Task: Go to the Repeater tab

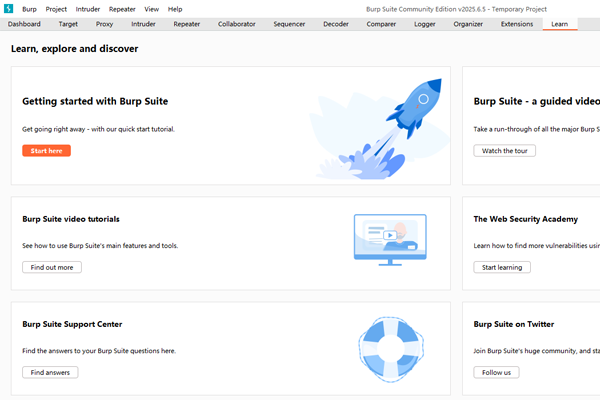Action: coord(186,23)
